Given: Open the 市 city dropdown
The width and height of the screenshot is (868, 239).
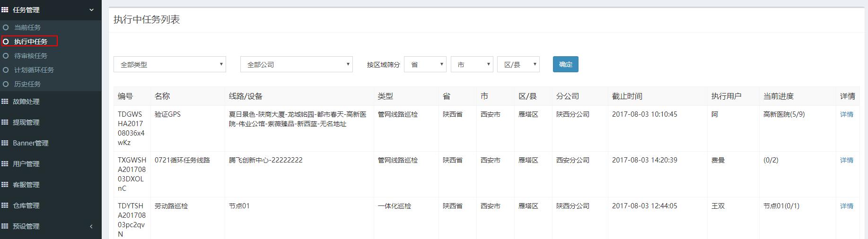Looking at the screenshot, I should point(472,64).
